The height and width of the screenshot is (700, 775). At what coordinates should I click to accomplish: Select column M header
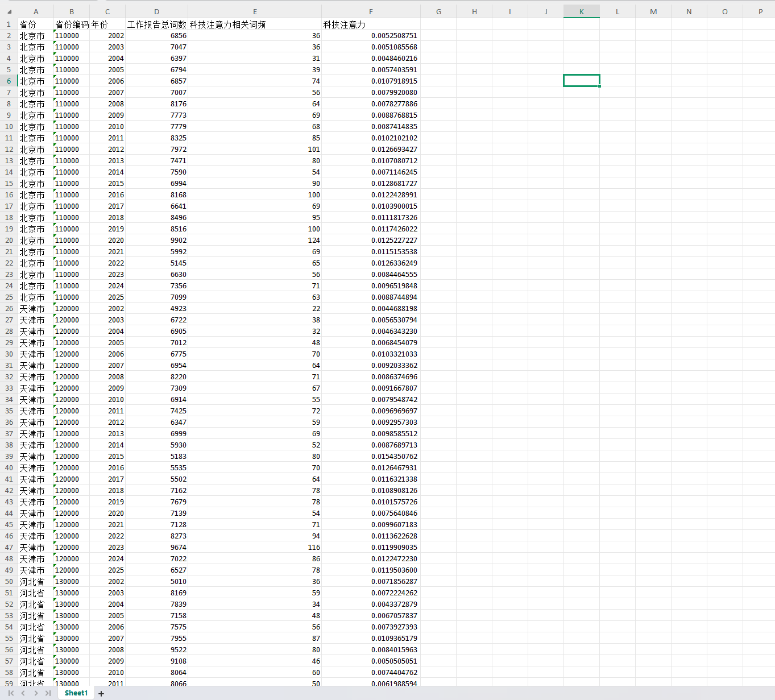[x=653, y=12]
